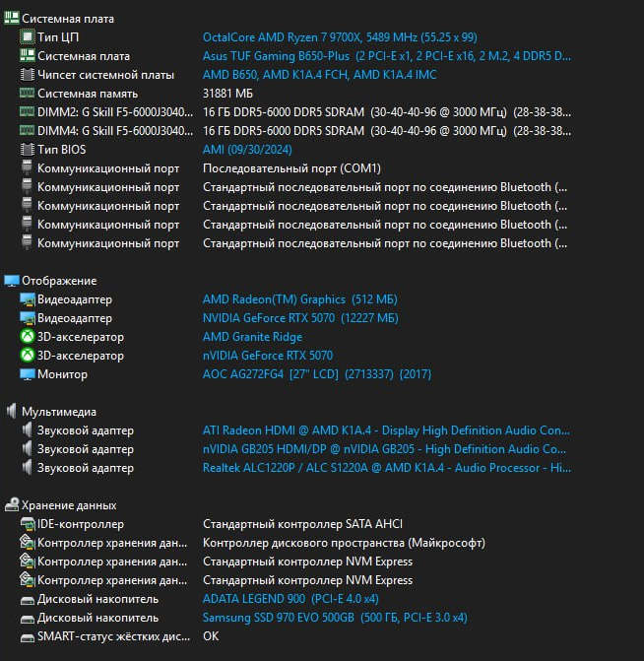
Task: Select the IDE-контроллер field label
Action: tap(81, 524)
